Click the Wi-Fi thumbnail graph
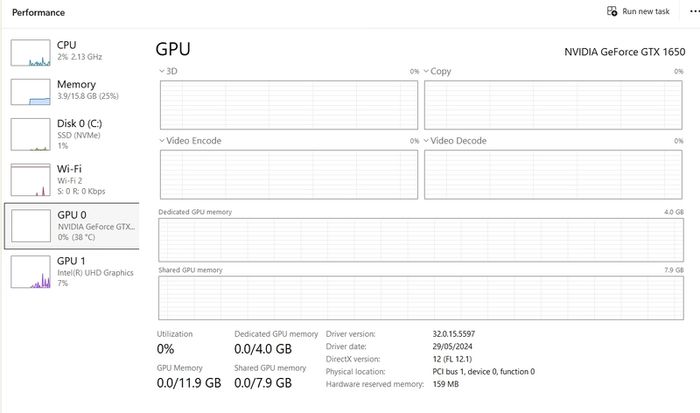This screenshot has height=413, width=700. point(30,180)
